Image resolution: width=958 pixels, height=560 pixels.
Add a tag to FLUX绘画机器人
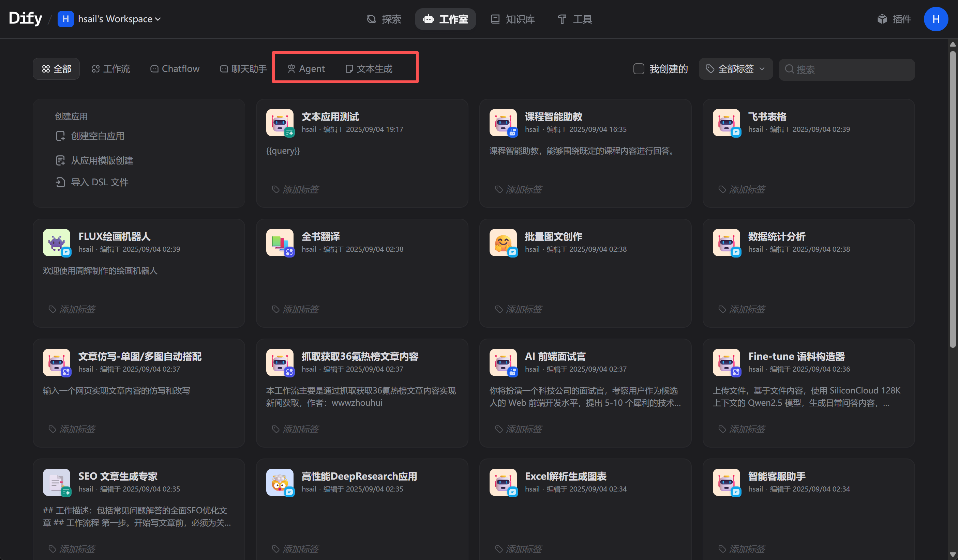click(72, 309)
